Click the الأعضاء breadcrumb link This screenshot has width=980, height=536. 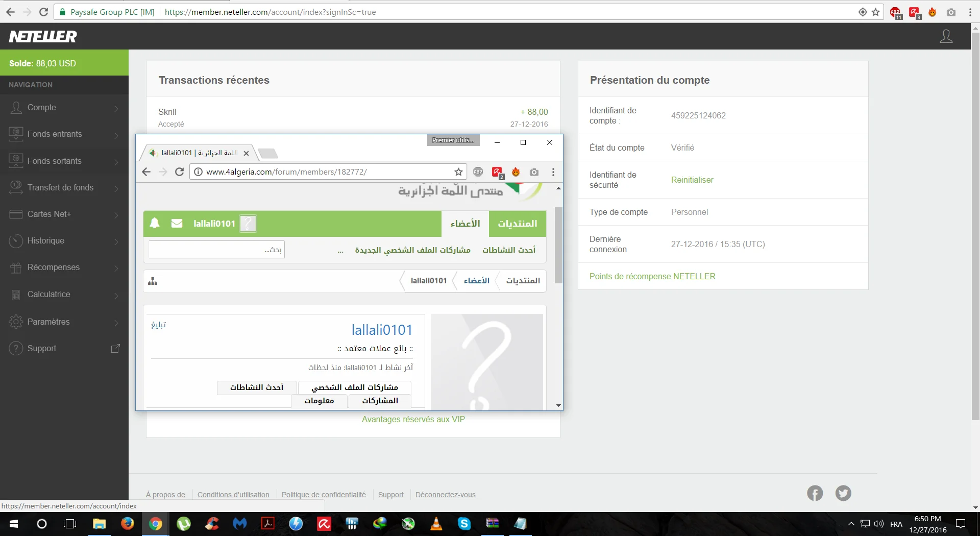(476, 281)
